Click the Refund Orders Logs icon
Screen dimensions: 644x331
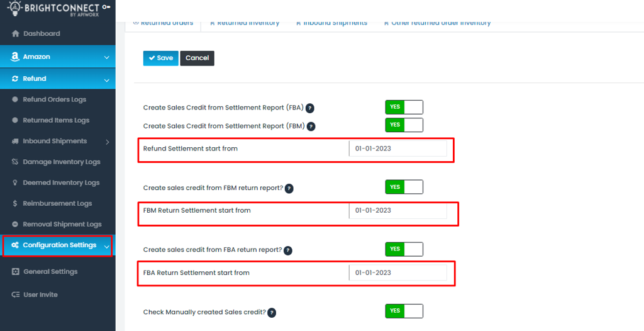(15, 99)
